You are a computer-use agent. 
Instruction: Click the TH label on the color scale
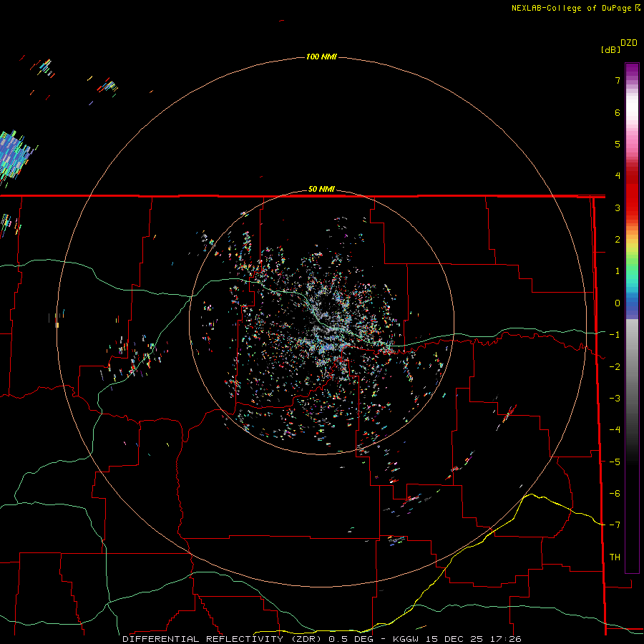click(x=615, y=557)
